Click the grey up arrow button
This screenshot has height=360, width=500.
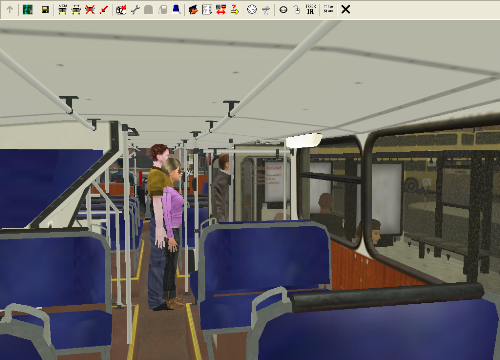10,10
